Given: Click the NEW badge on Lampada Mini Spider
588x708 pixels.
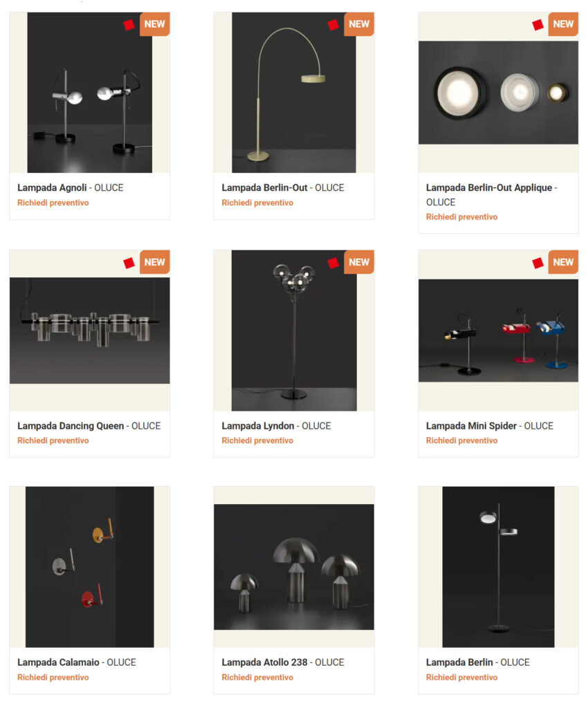Looking at the screenshot, I should (563, 262).
